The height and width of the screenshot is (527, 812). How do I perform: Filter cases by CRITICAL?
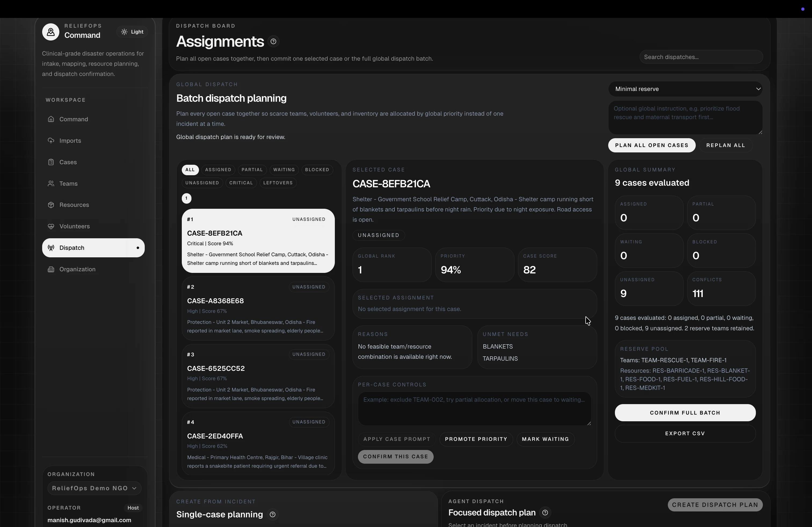click(x=241, y=183)
